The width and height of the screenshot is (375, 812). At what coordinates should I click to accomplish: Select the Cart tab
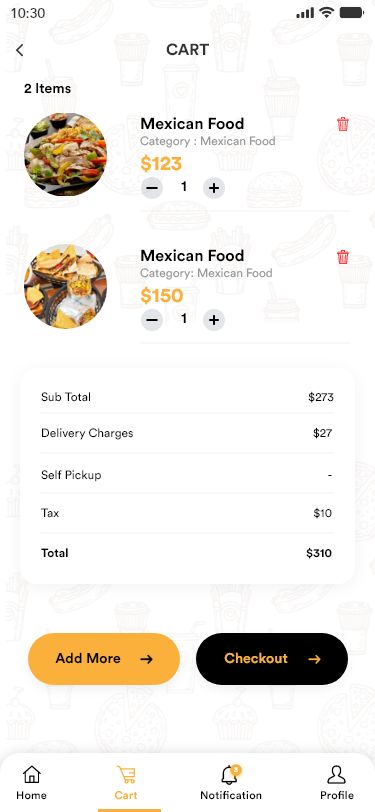pos(126,782)
